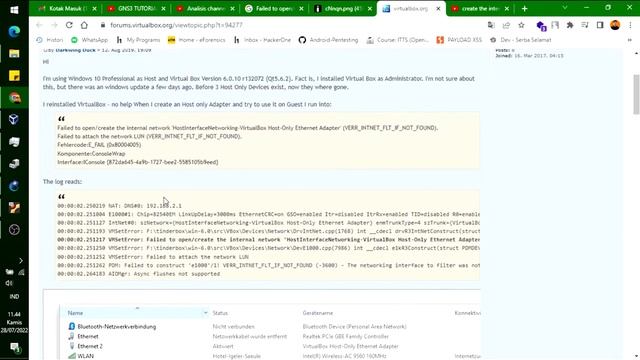Show more bookmarks overflow chevron

629,40
